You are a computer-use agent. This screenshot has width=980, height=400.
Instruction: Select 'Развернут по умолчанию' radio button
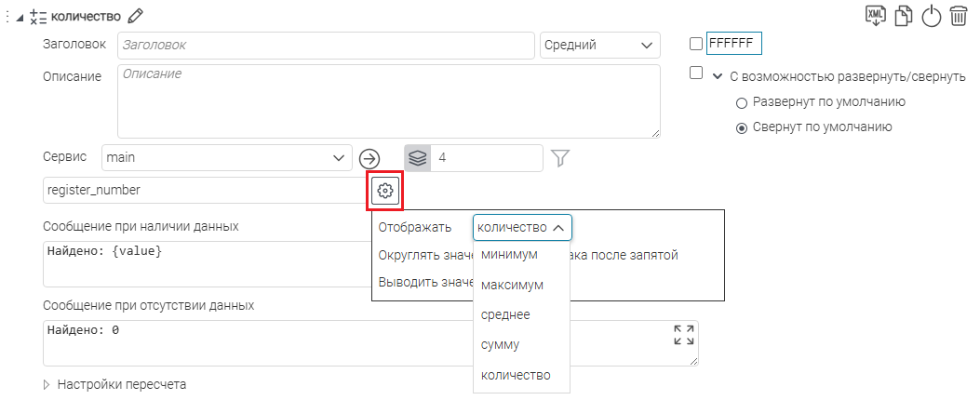pos(742,102)
